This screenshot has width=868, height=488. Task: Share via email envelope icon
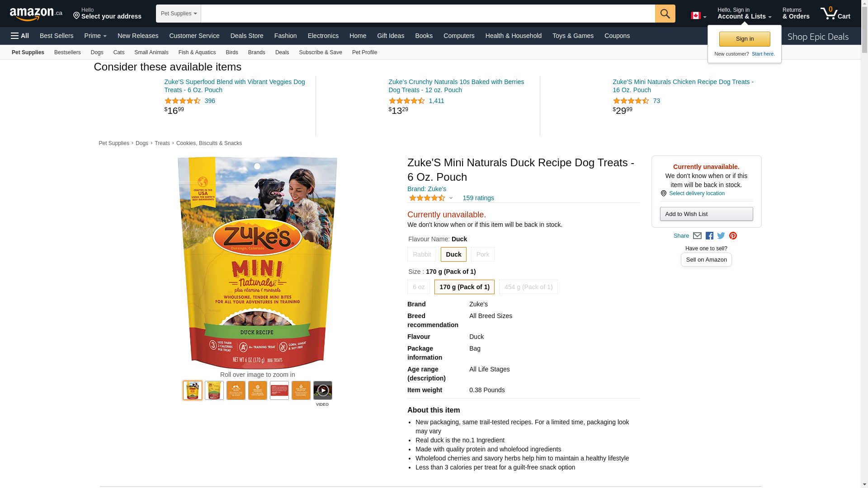click(697, 236)
